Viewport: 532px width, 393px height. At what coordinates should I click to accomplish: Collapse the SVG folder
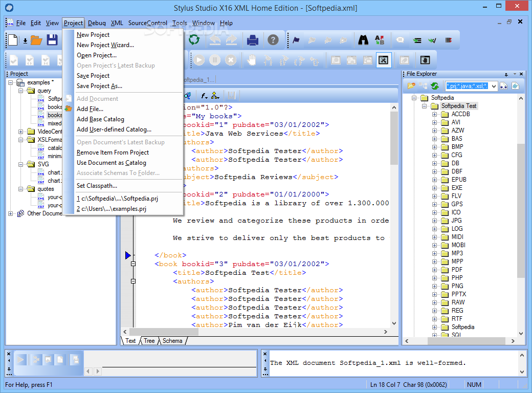coord(20,164)
